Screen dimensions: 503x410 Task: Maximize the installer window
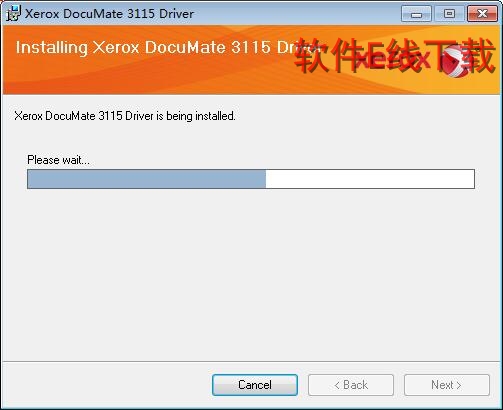pos(449,14)
